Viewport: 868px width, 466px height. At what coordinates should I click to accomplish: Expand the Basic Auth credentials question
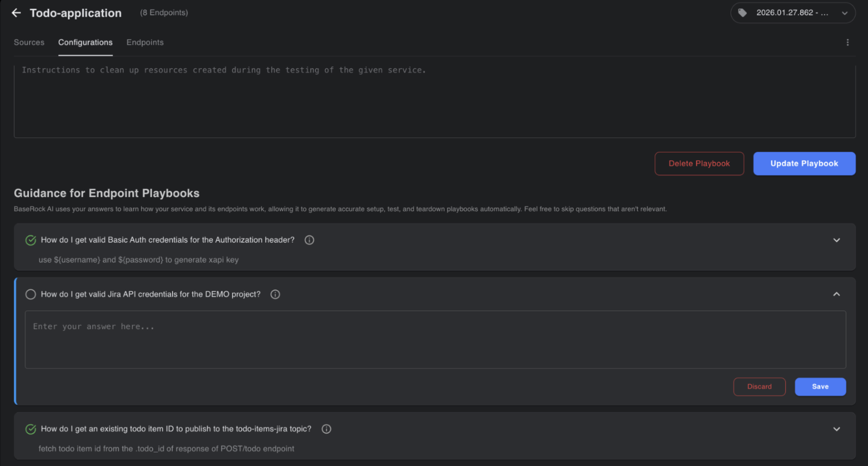point(836,240)
